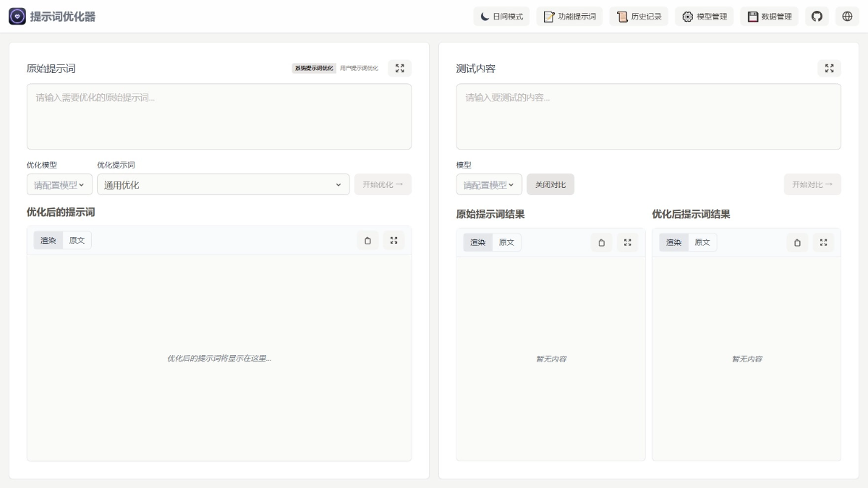This screenshot has width=868, height=488.
Task: Open 数据管理 dialog
Action: click(770, 16)
